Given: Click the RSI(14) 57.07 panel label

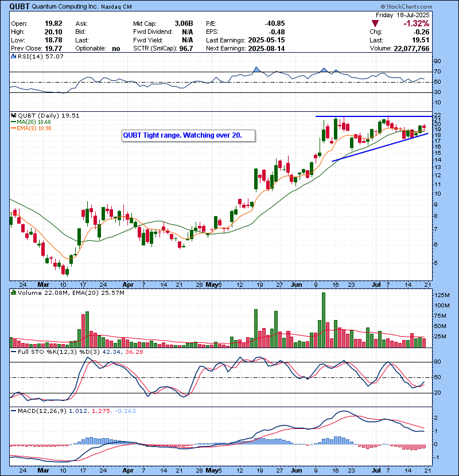Looking at the screenshot, I should 40,56.
